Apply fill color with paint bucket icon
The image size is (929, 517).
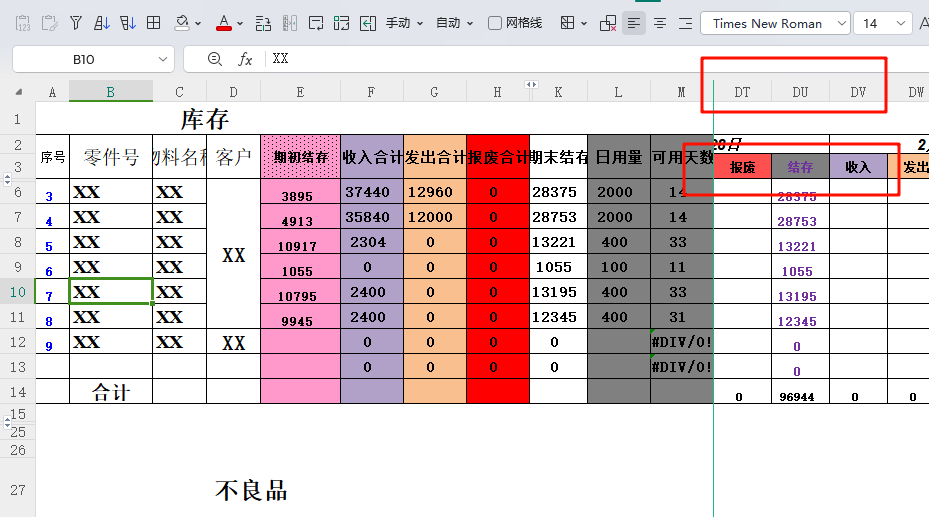pyautogui.click(x=182, y=24)
